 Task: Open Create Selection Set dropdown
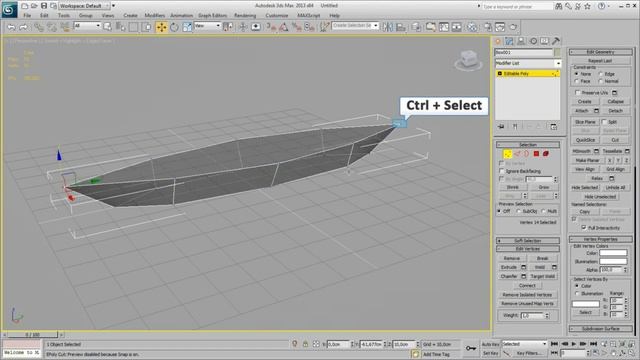tap(355, 26)
